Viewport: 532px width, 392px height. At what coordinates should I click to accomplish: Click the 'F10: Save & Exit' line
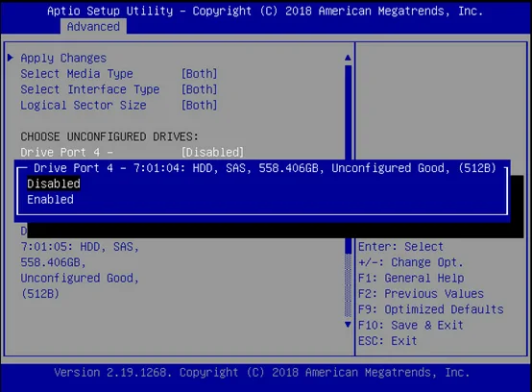pos(411,325)
